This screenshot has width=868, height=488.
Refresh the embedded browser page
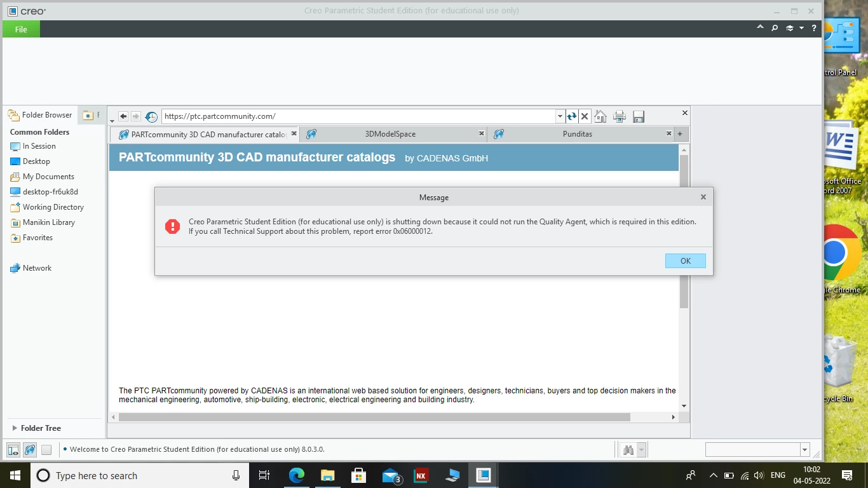pyautogui.click(x=572, y=116)
